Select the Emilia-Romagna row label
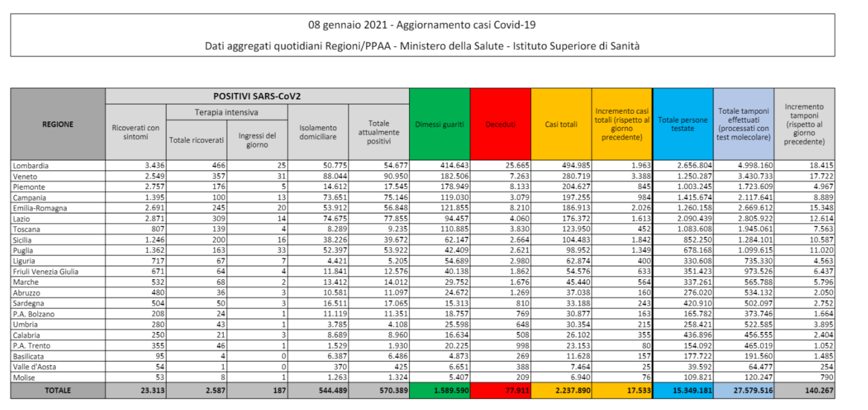Image resolution: width=868 pixels, height=410 pixels. [39, 208]
